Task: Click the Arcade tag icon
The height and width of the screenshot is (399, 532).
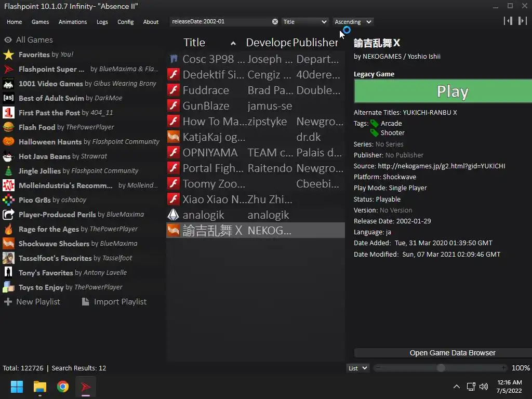Action: click(375, 124)
